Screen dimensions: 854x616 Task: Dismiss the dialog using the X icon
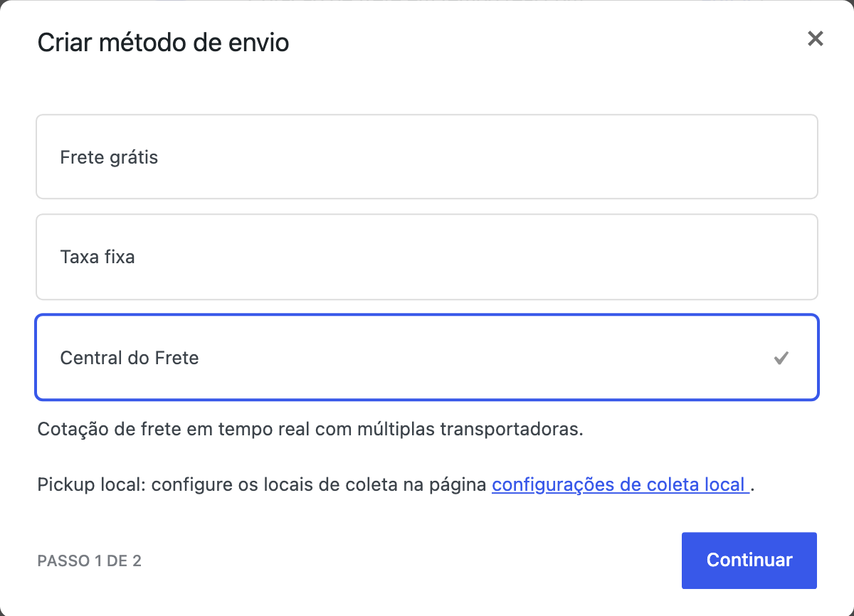click(815, 39)
